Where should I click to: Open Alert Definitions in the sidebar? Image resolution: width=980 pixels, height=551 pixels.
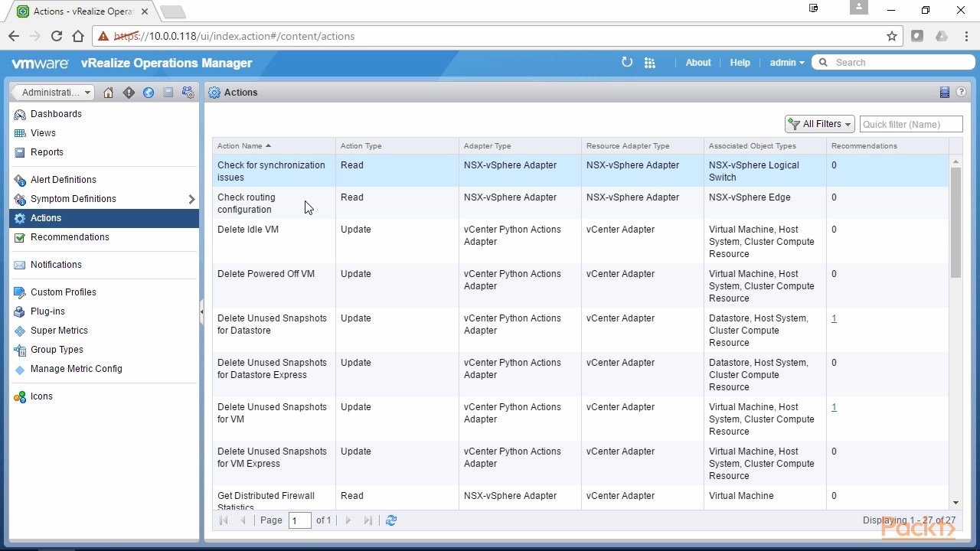(x=64, y=180)
